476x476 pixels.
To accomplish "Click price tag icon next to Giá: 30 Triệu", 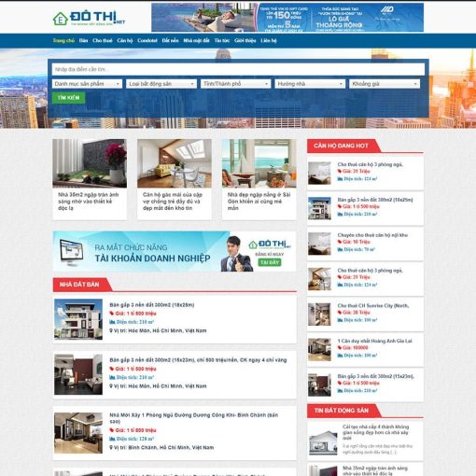I will (340, 313).
